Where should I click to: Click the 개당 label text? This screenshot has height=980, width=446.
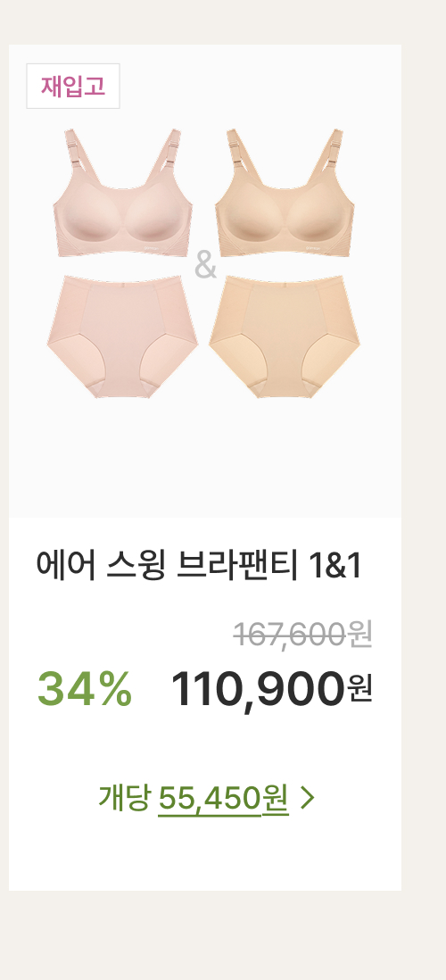(124, 797)
